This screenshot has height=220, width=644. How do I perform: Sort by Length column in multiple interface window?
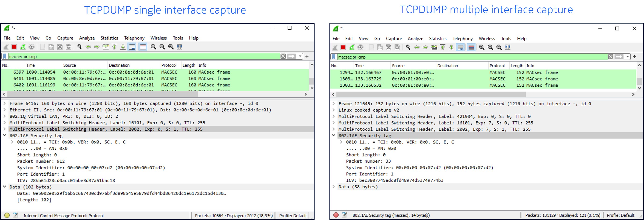click(x=517, y=66)
